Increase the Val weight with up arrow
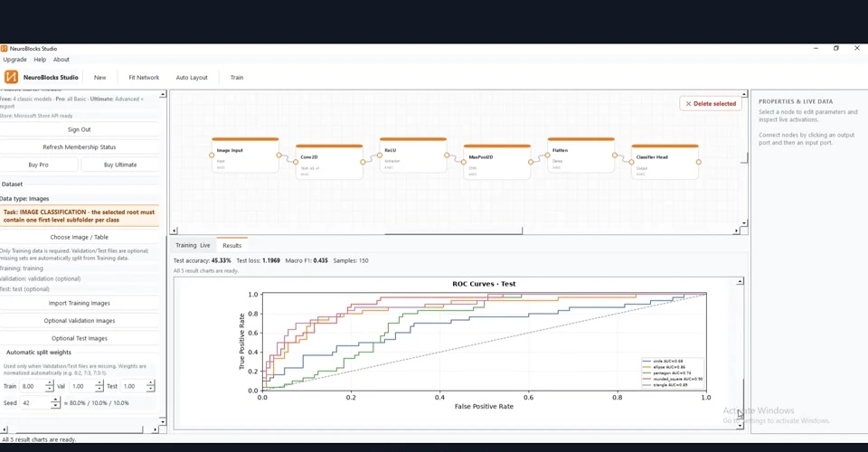The image size is (868, 452). click(x=99, y=383)
